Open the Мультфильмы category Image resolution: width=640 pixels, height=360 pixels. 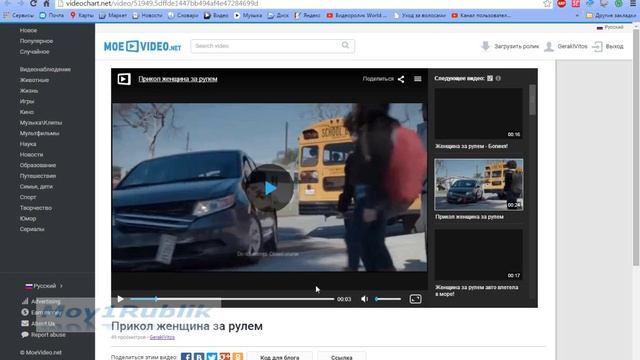(39, 133)
